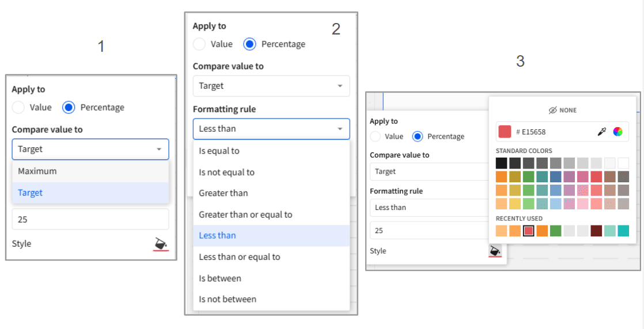Click fill bucket Style icon in panel 1
The image size is (644, 329).
pyautogui.click(x=161, y=244)
